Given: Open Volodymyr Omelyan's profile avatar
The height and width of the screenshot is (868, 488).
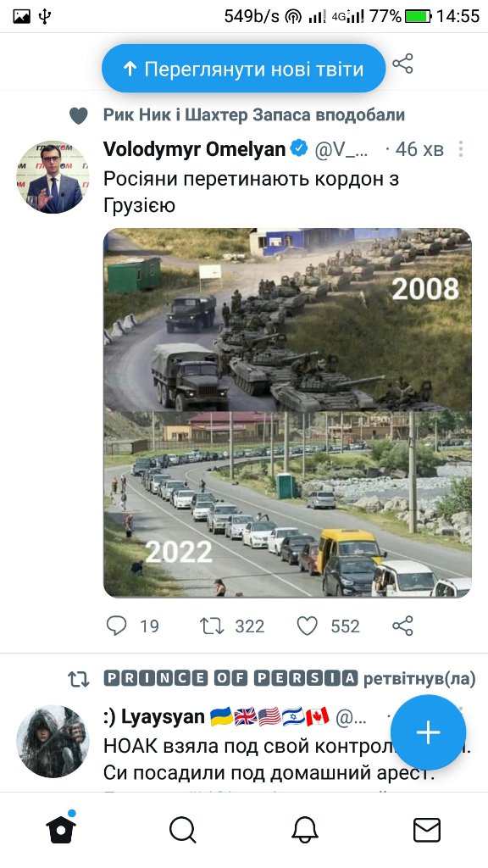Looking at the screenshot, I should coord(53,176).
